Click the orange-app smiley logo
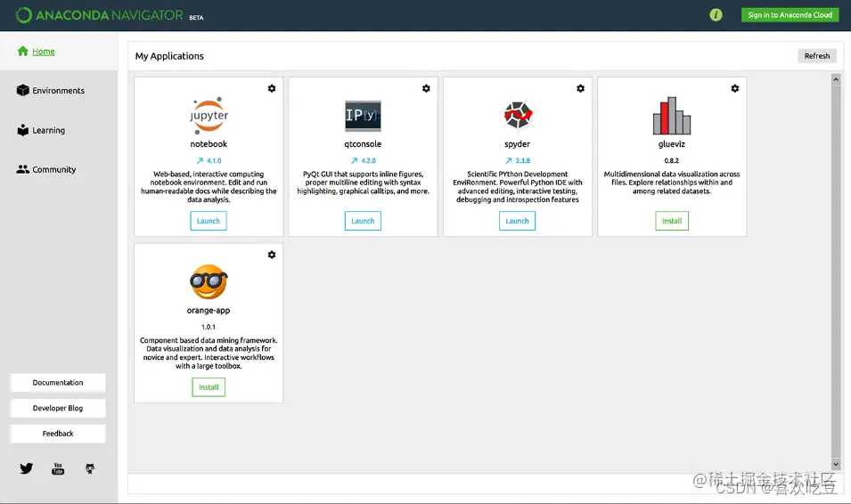Screen dimensions: 851x504 coord(209,281)
